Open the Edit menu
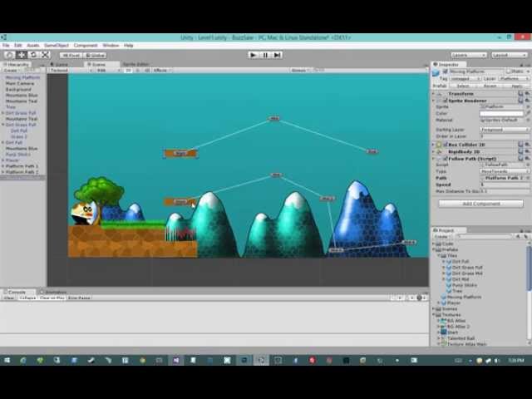 [x=18, y=45]
